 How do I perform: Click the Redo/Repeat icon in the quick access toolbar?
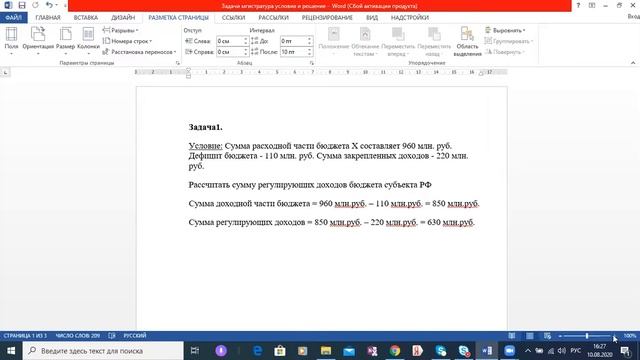click(36, 5)
